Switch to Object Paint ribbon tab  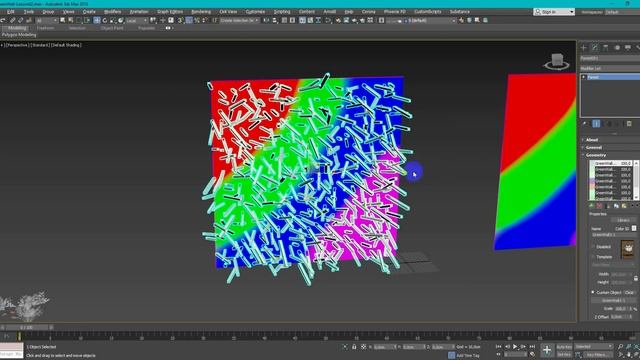pyautogui.click(x=112, y=28)
